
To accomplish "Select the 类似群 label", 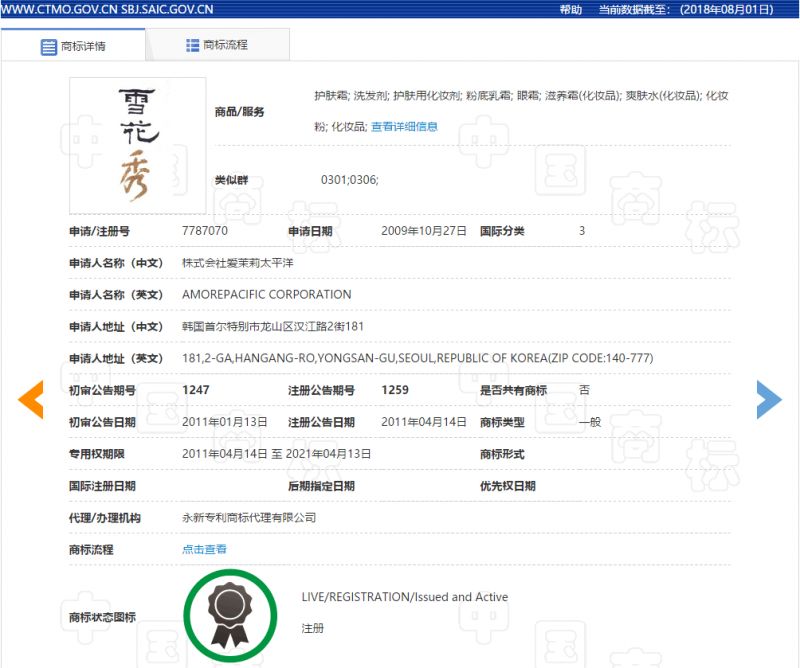I will (231, 180).
